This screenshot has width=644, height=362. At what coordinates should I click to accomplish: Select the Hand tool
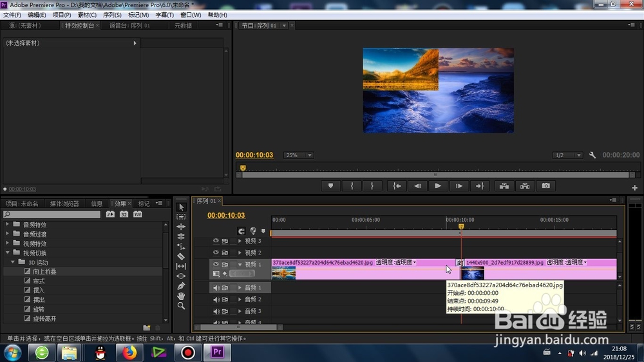[181, 296]
